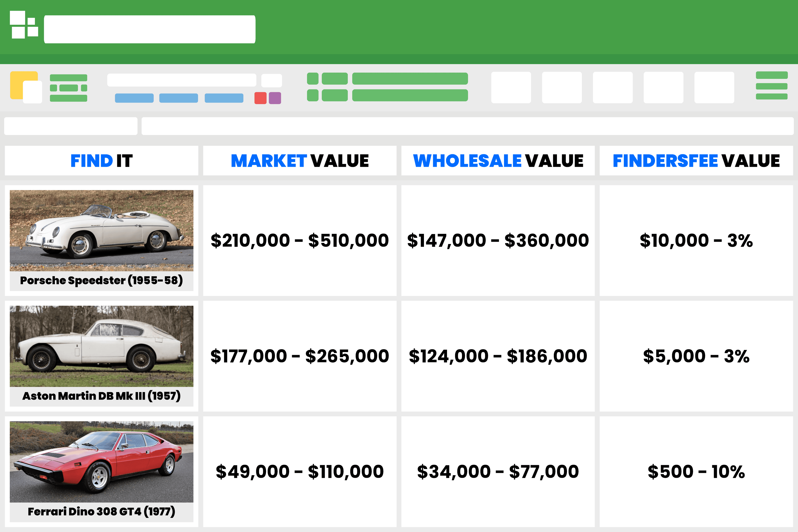Click the Porsche Speedster car photo

(x=101, y=230)
